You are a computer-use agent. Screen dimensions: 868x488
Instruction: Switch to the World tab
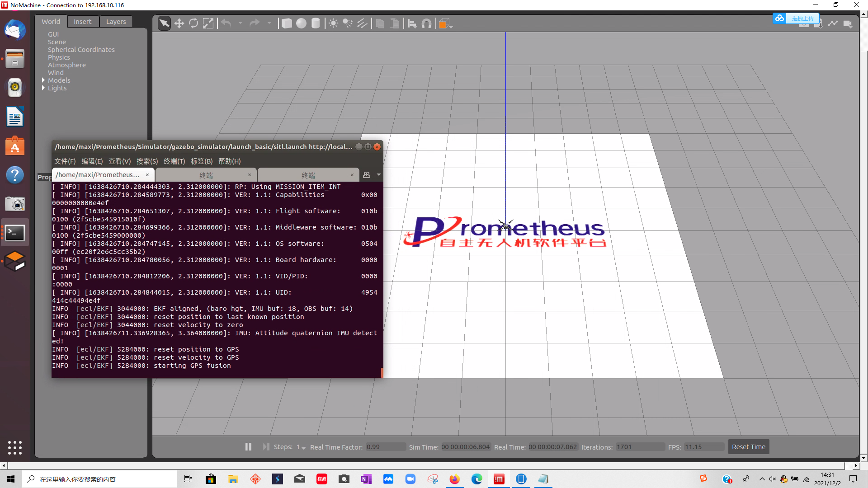51,22
